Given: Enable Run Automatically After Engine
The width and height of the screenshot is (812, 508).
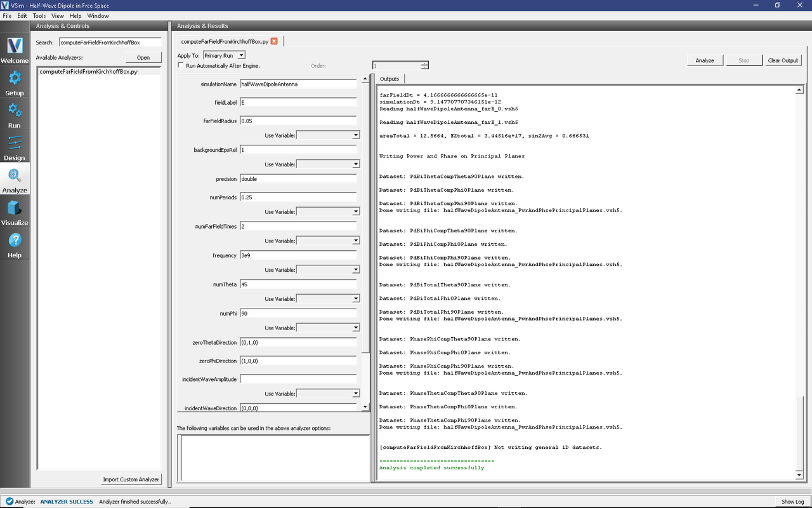Looking at the screenshot, I should [x=181, y=65].
